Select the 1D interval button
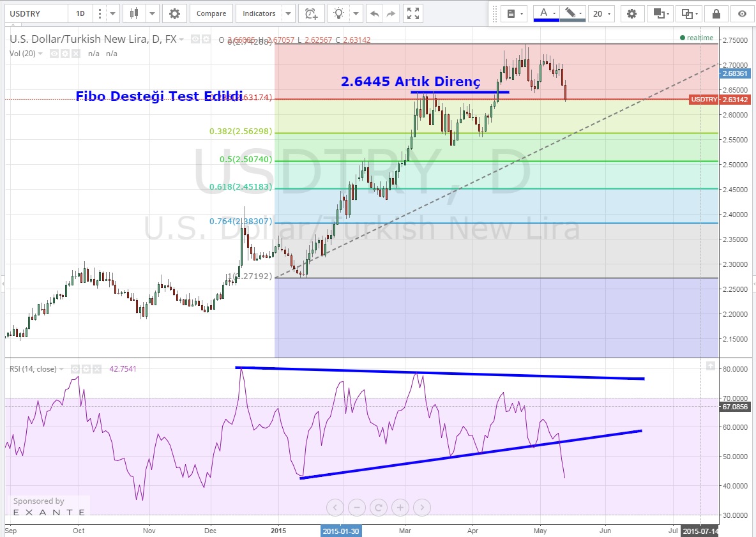The image size is (756, 537). point(80,13)
